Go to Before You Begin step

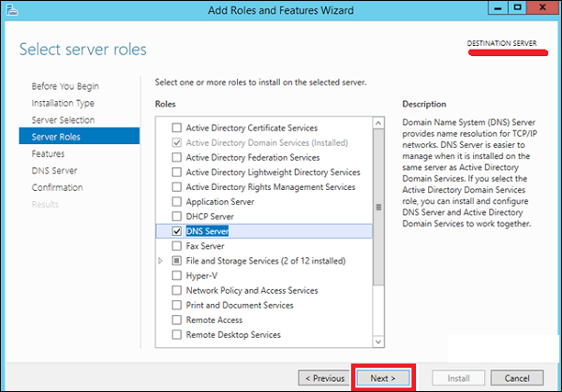pyautogui.click(x=67, y=86)
